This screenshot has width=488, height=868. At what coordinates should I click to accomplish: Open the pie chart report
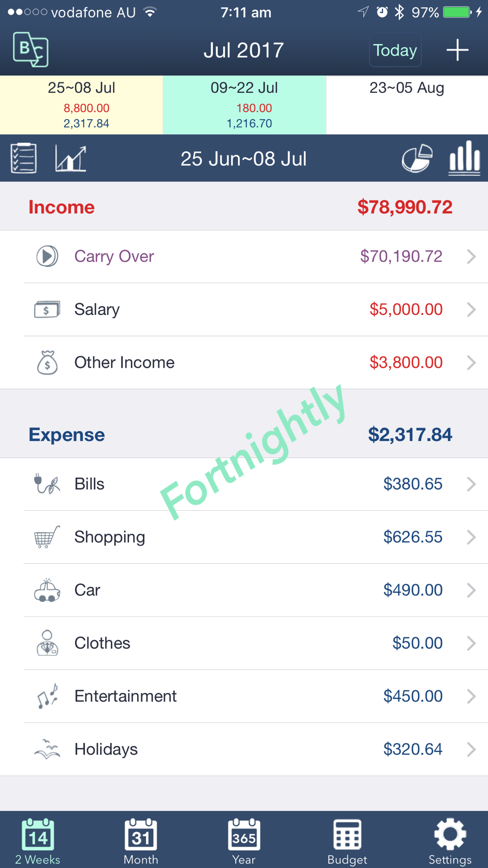pyautogui.click(x=417, y=158)
